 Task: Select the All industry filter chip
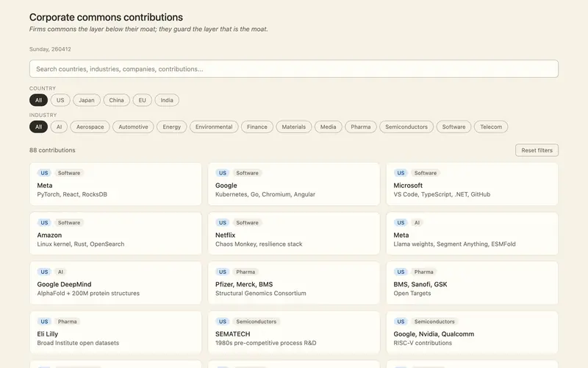[x=39, y=127]
